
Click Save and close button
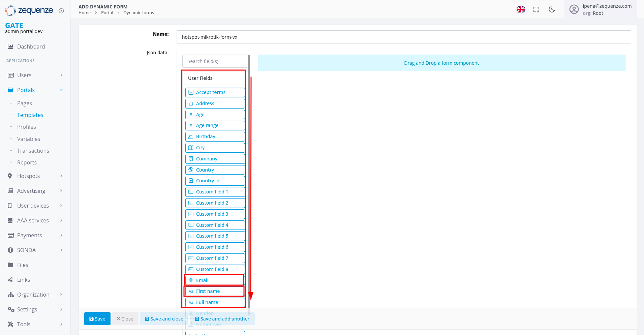(164, 319)
